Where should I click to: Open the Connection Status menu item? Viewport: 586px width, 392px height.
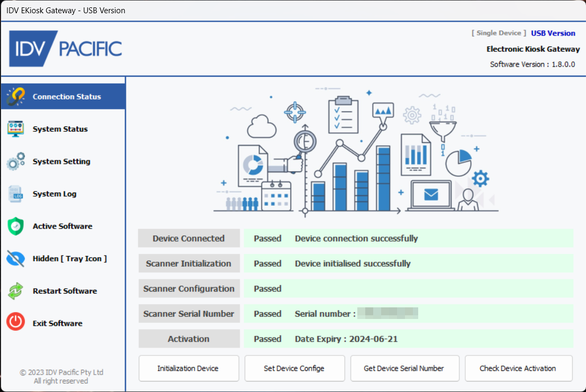pos(63,96)
